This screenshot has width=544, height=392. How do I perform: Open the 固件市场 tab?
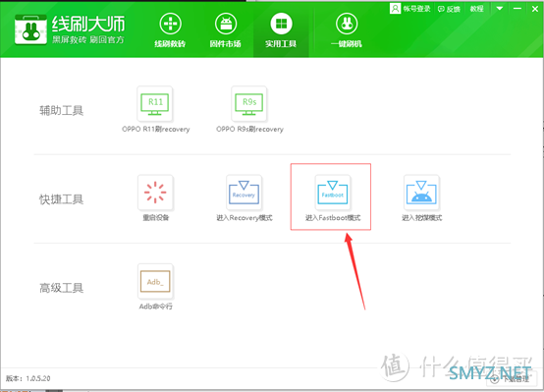click(226, 30)
